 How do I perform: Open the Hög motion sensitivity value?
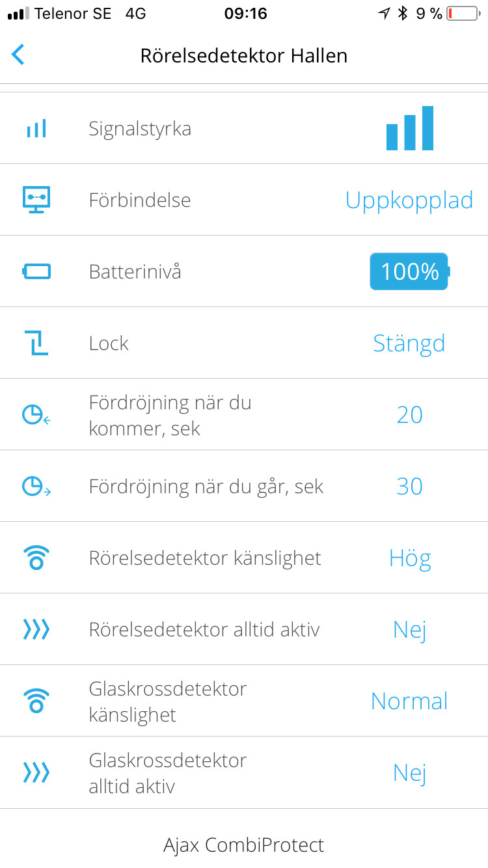coord(409,558)
